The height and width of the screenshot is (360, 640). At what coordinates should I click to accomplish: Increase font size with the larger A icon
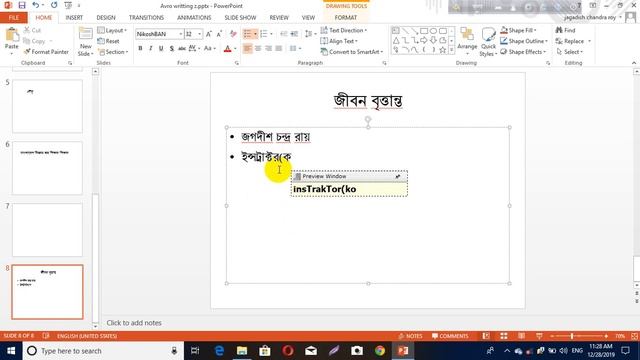click(x=209, y=34)
